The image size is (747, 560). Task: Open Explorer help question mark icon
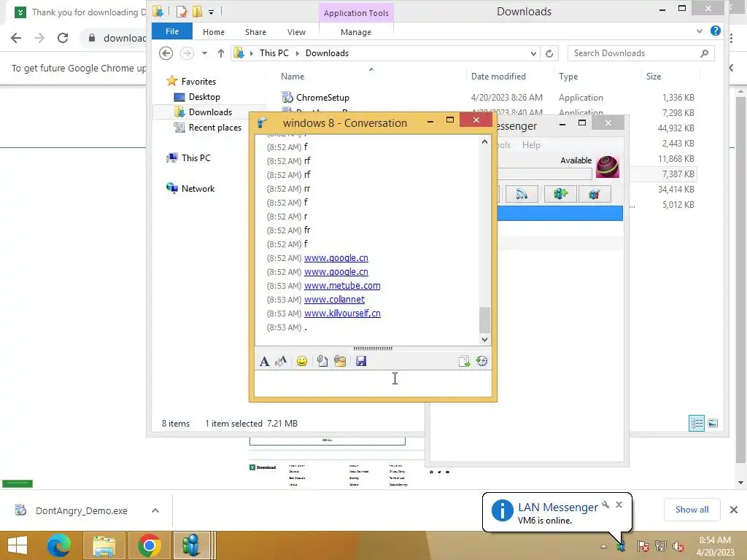tap(715, 31)
